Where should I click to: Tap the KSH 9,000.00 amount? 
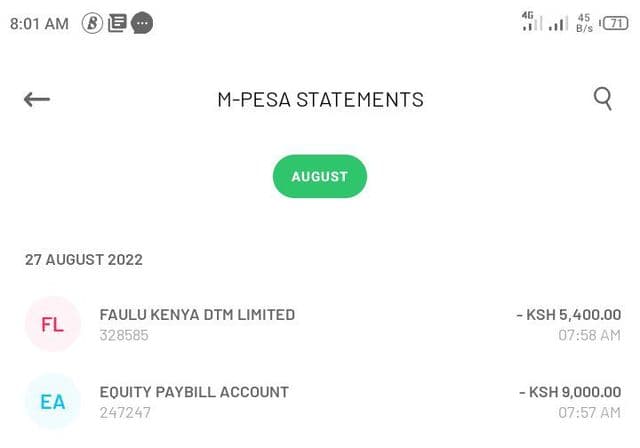pos(570,392)
